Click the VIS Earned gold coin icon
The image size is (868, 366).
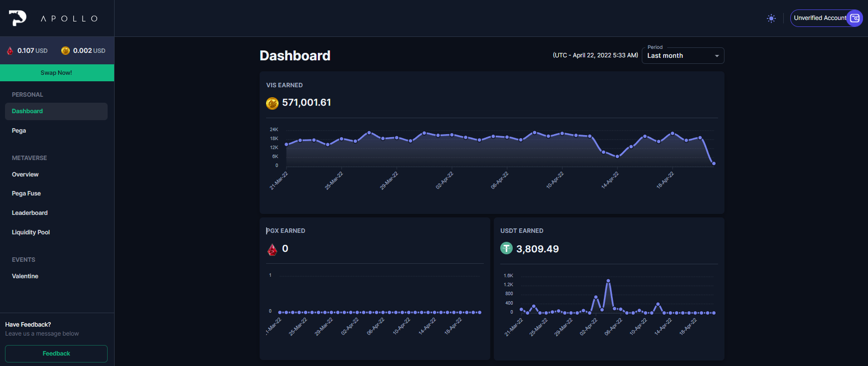coord(272,103)
